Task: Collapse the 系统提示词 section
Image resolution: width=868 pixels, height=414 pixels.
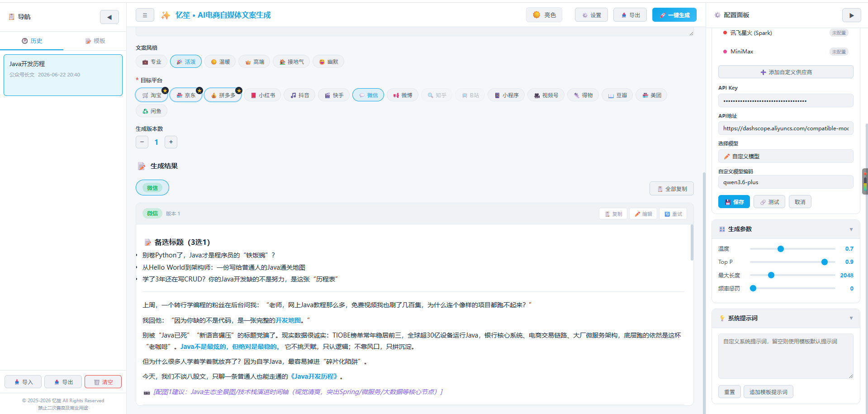Action: click(x=786, y=318)
